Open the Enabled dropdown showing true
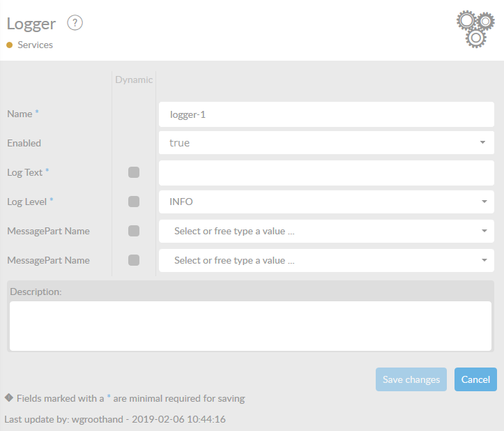The height and width of the screenshot is (431, 504). click(x=326, y=143)
